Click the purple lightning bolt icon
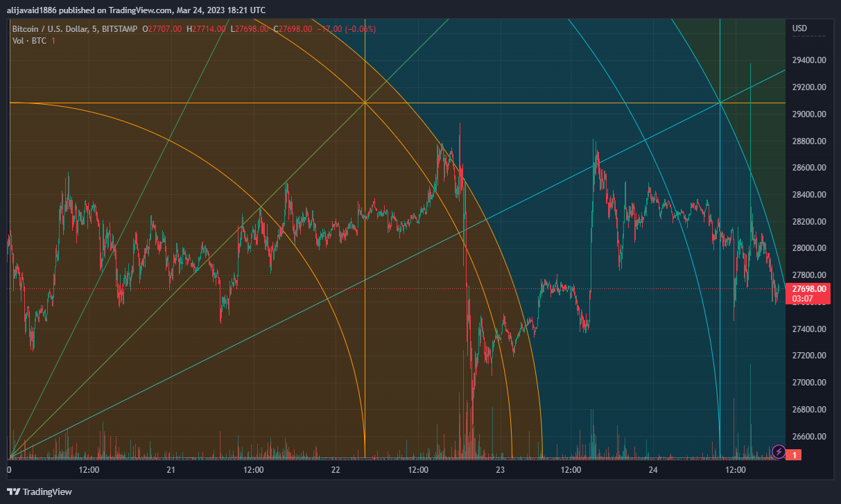 pos(779,451)
